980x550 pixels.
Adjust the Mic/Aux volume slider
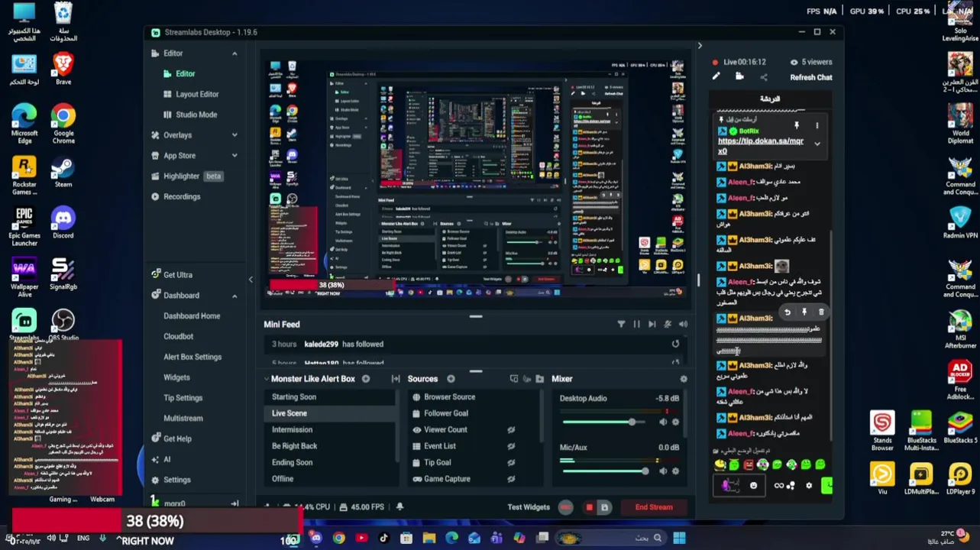[605, 471]
